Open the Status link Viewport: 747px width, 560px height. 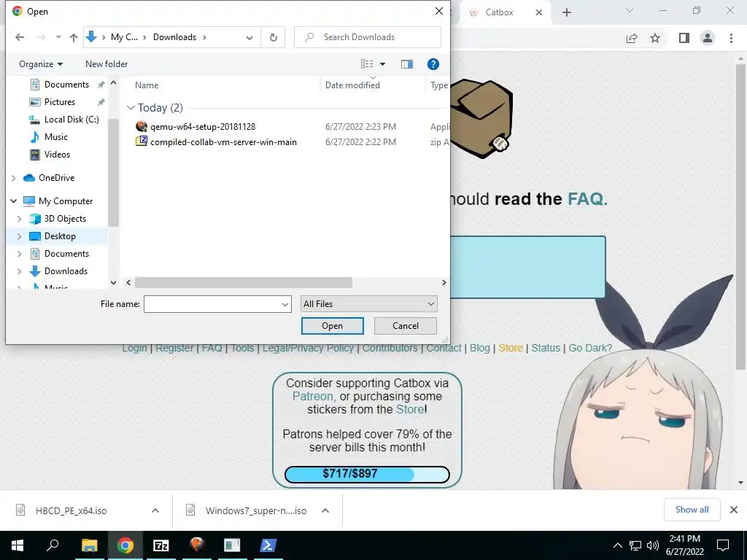546,348
